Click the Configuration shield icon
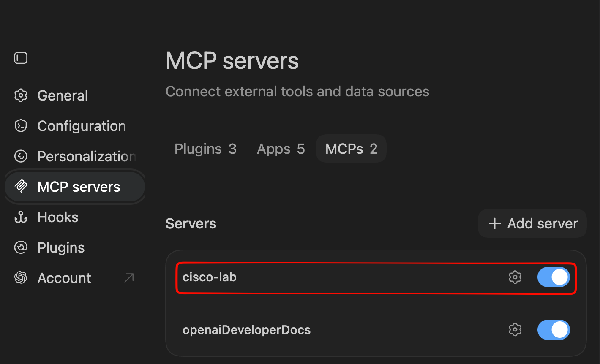Image resolution: width=600 pixels, height=364 pixels. tap(21, 126)
